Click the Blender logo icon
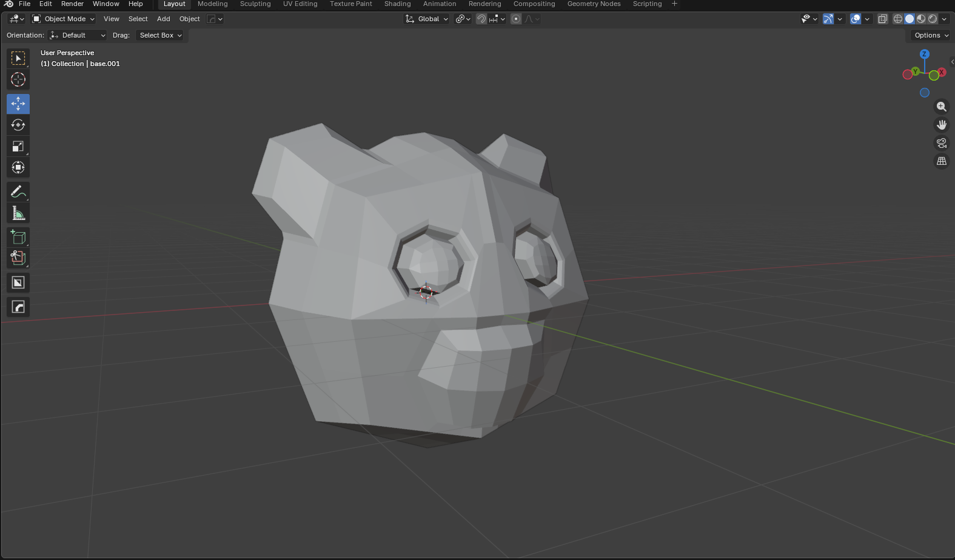955x560 pixels. pos(8,4)
